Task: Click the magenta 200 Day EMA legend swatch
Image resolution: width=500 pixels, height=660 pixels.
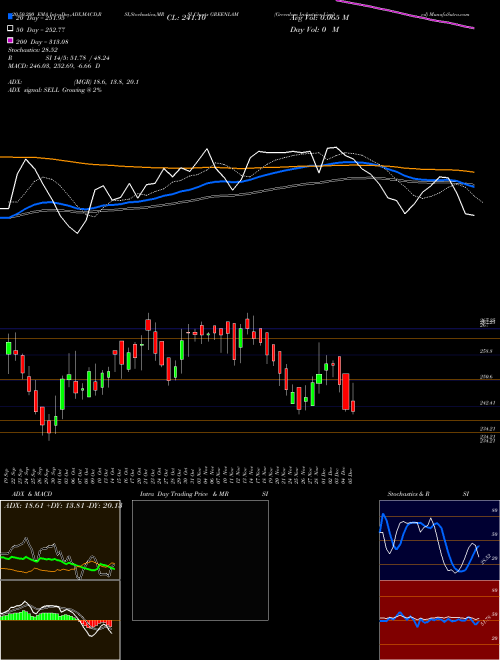Action: pyautogui.click(x=10, y=41)
